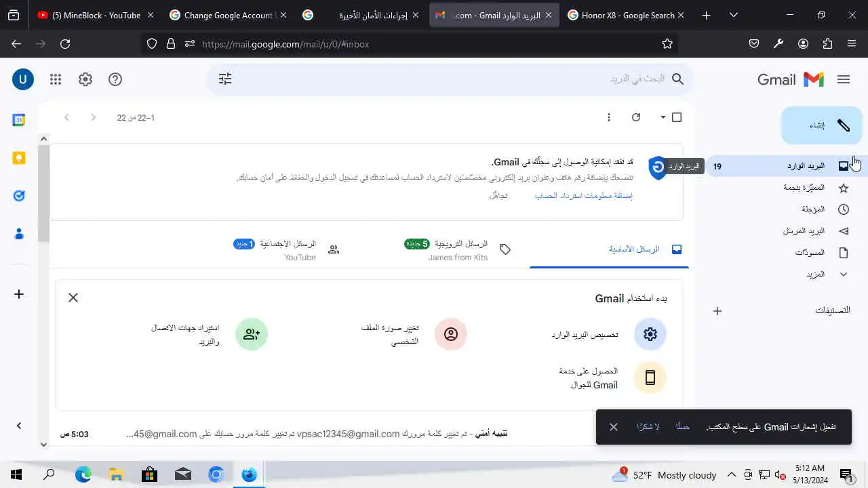Open Windows Start menu
Image resolution: width=868 pixels, height=488 pixels.
16,474
